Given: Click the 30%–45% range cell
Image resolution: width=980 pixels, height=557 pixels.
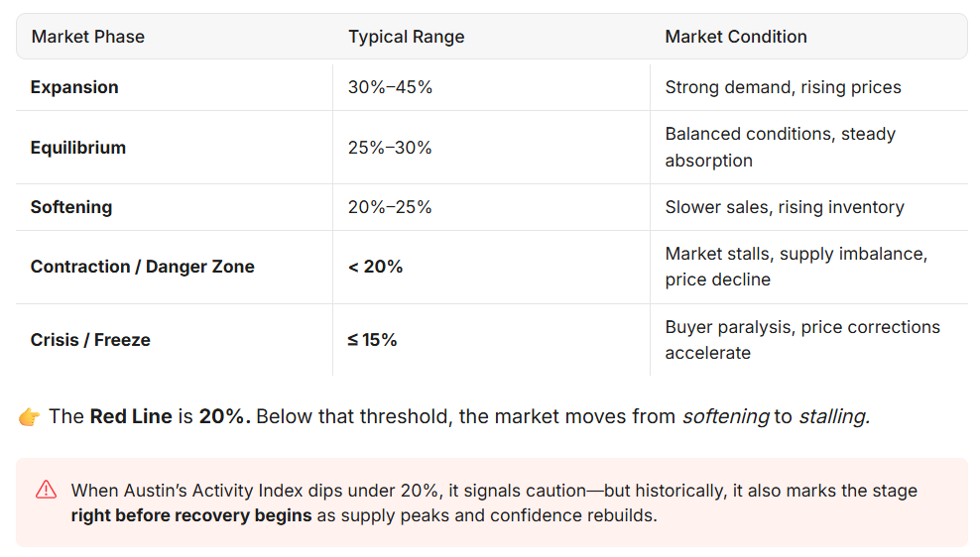Looking at the screenshot, I should [390, 87].
